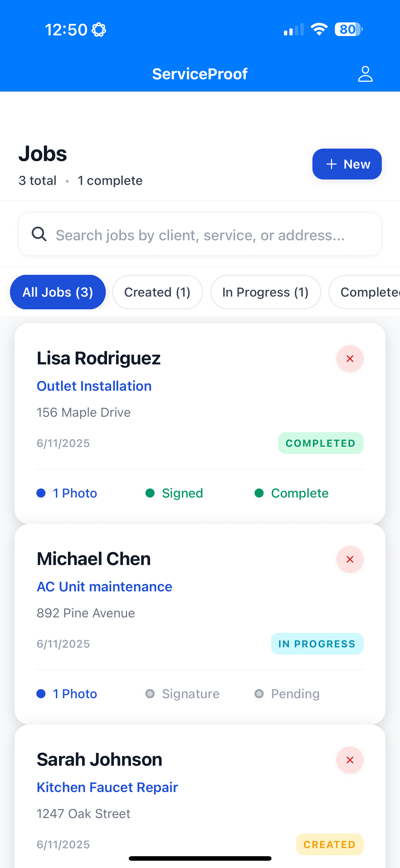
Task: Tap the cellular signal bars
Action: pyautogui.click(x=294, y=29)
